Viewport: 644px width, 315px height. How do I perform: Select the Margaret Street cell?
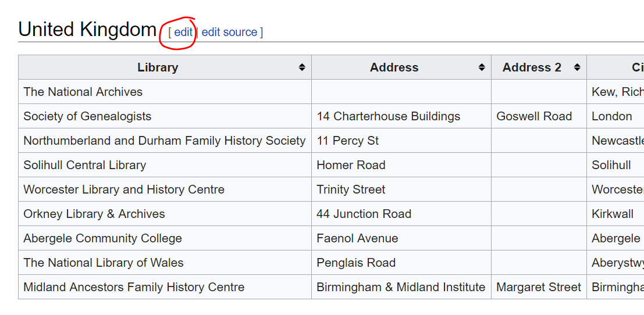[x=539, y=287]
